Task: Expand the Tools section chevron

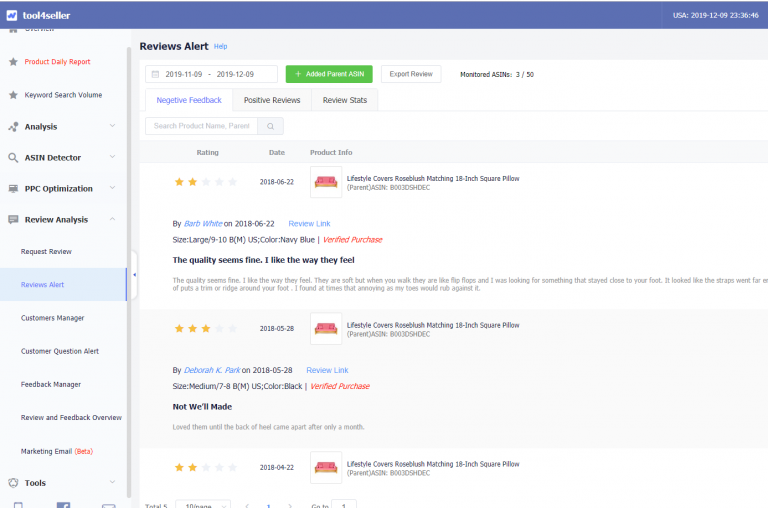Action: [112, 482]
